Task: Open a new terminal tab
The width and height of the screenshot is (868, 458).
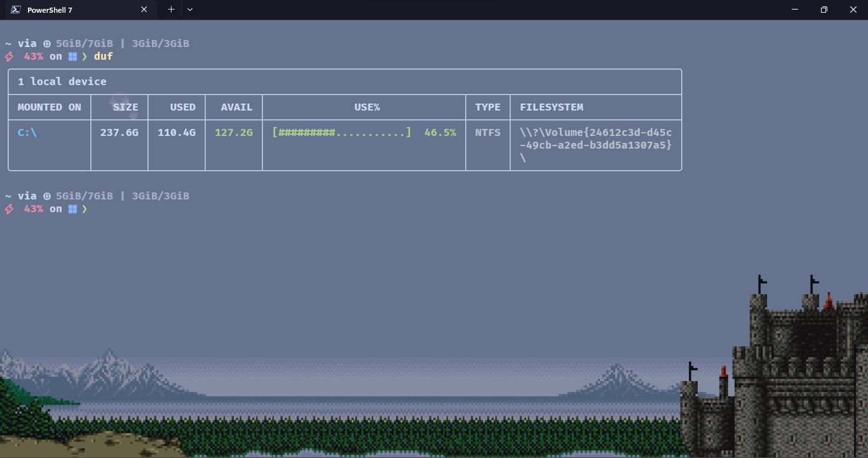Action: 171,10
